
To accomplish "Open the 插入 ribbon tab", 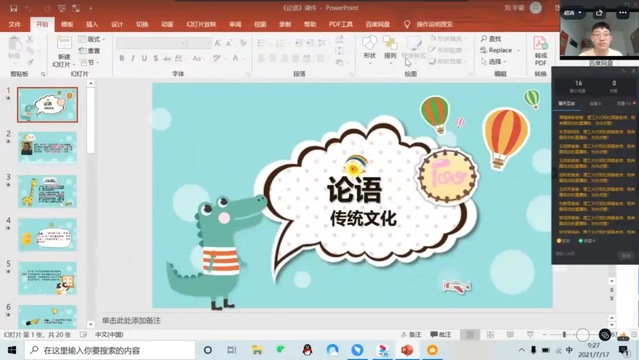I will click(x=92, y=24).
